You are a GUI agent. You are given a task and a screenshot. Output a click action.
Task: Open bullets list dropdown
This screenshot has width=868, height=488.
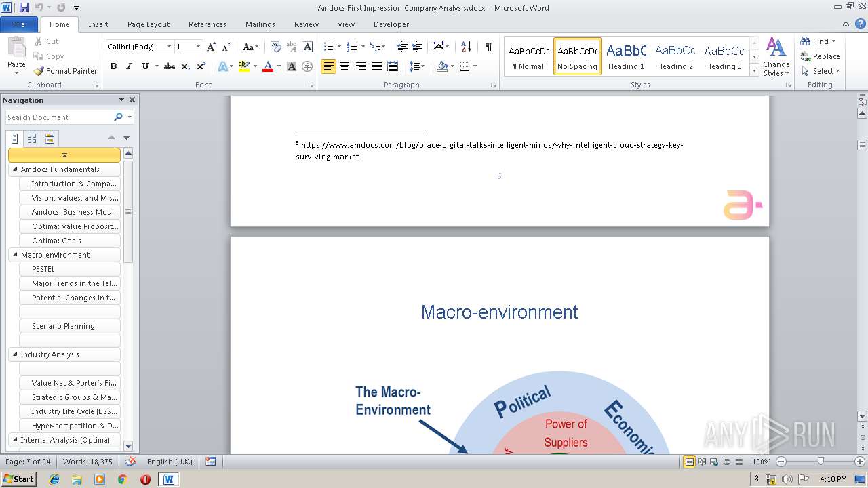click(x=338, y=47)
